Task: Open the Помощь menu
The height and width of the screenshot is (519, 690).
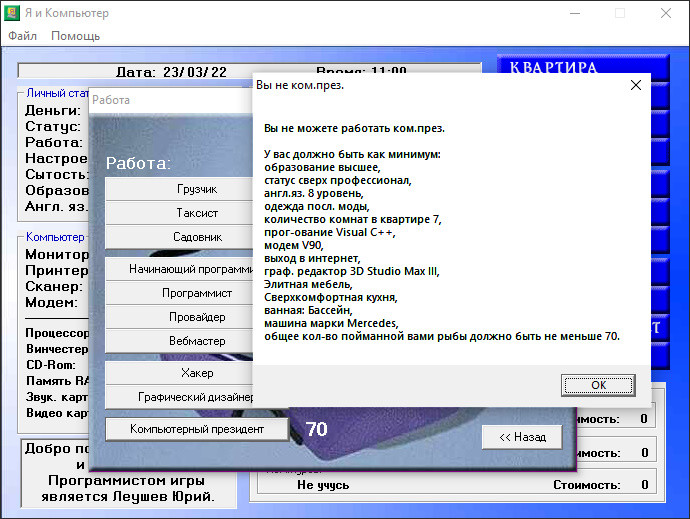Action: 75,36
